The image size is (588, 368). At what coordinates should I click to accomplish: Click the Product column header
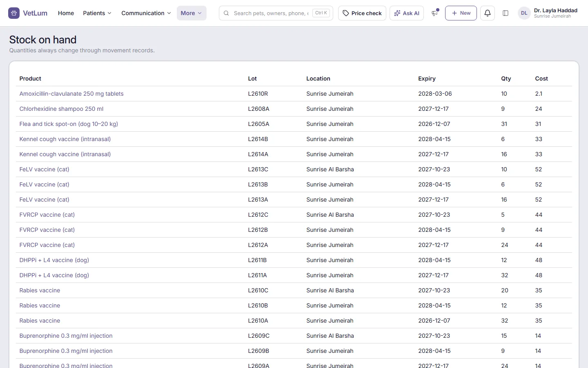pyautogui.click(x=30, y=79)
